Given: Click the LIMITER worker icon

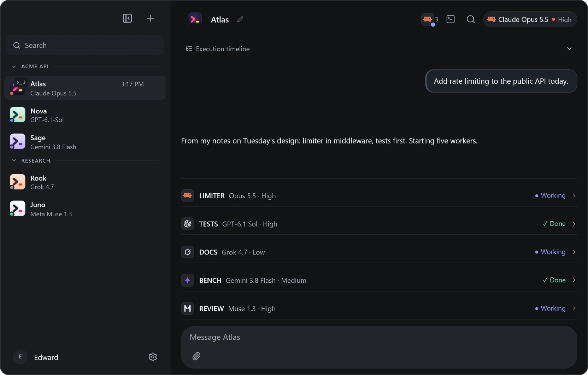Looking at the screenshot, I should pos(188,196).
